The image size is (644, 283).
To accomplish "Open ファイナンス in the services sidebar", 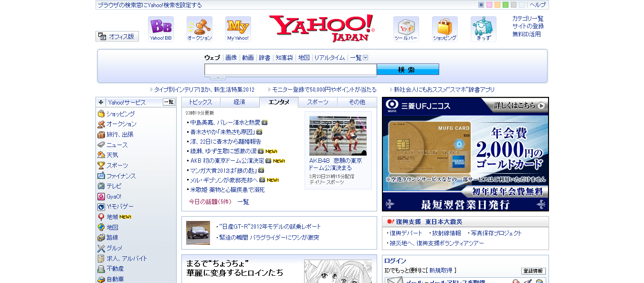I will pos(116,176).
